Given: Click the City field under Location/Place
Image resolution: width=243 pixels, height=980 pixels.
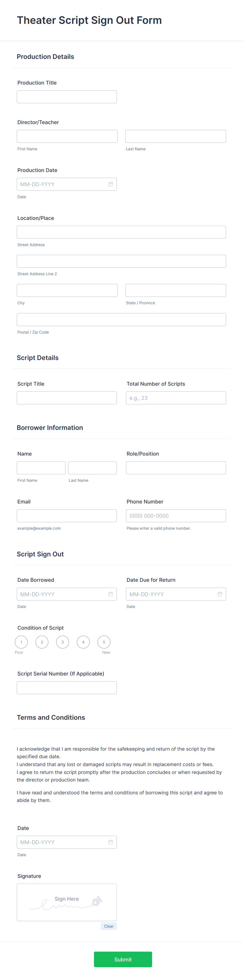Looking at the screenshot, I should coord(67,290).
